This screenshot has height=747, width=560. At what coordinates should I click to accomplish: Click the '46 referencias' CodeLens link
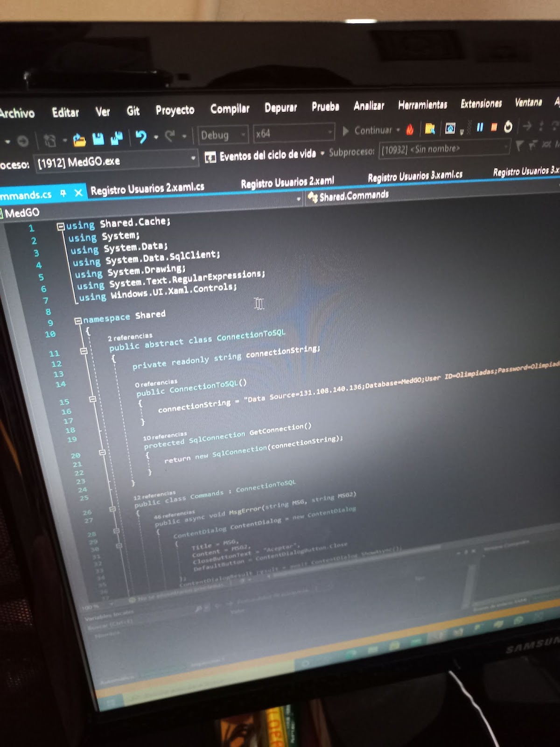click(x=174, y=515)
